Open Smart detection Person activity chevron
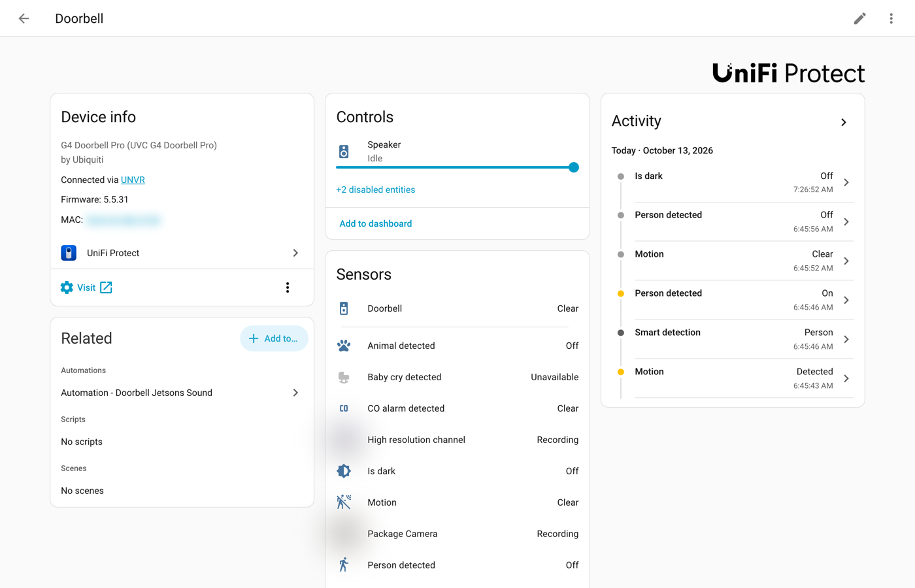Image resolution: width=915 pixels, height=588 pixels. point(846,340)
